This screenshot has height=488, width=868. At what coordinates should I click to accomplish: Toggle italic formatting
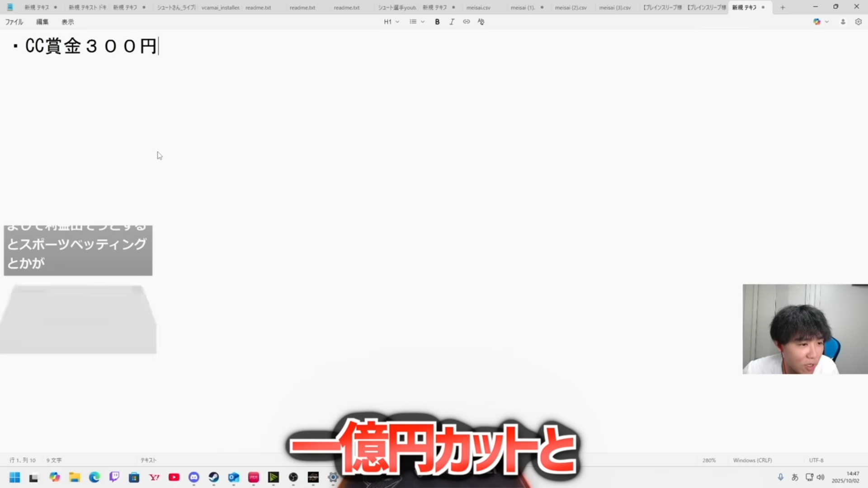452,22
